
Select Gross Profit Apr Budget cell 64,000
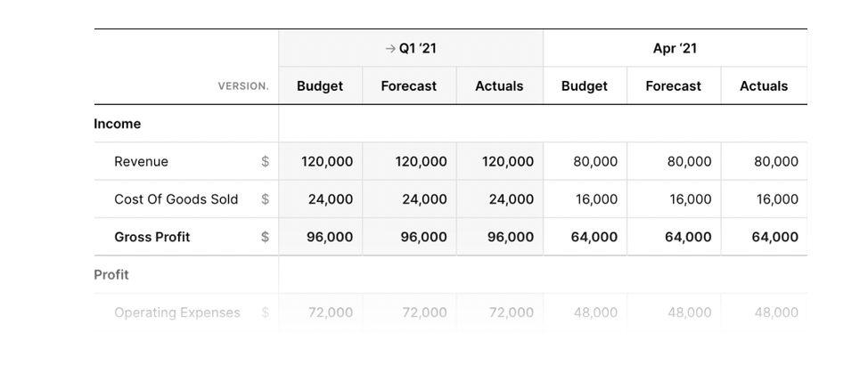tap(585, 237)
